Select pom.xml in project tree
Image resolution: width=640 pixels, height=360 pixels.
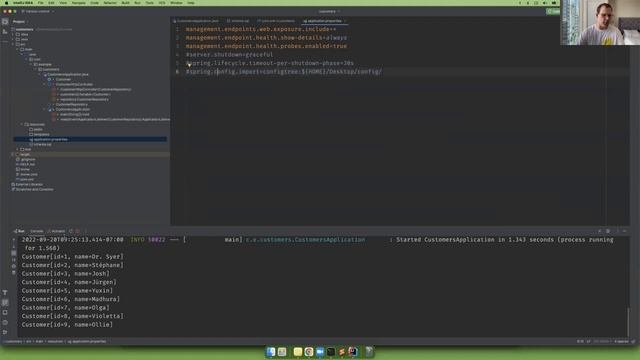tap(25, 179)
